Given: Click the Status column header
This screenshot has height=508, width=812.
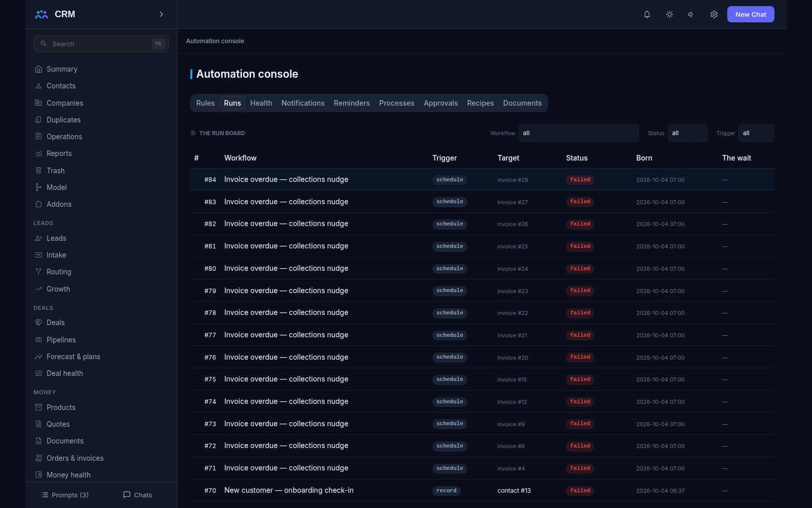Looking at the screenshot, I should pos(577,158).
